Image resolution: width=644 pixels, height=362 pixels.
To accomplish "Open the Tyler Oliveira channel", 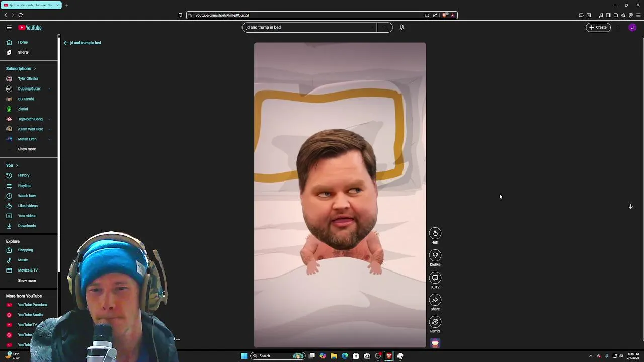I will (x=29, y=79).
